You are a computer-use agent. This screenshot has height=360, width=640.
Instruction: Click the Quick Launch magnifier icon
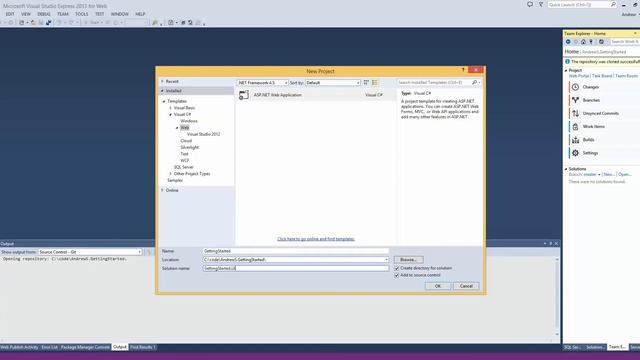pos(613,4)
